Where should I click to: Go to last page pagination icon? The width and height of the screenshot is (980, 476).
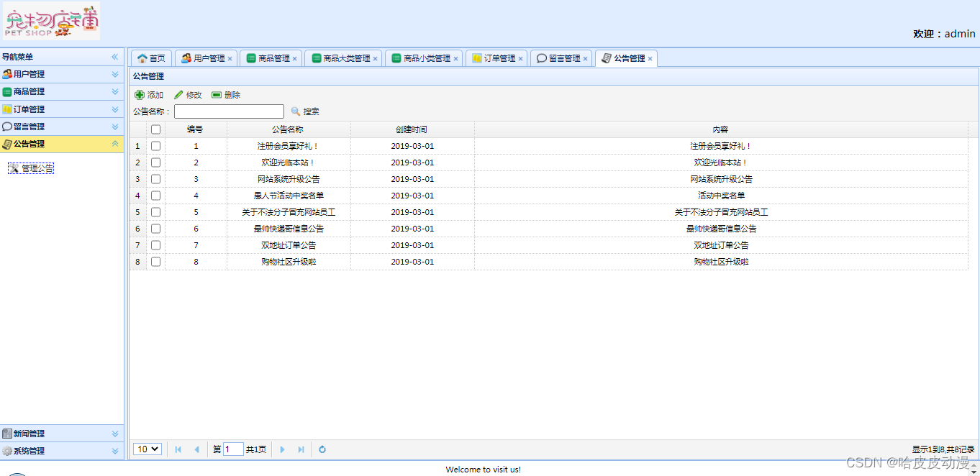pyautogui.click(x=301, y=449)
